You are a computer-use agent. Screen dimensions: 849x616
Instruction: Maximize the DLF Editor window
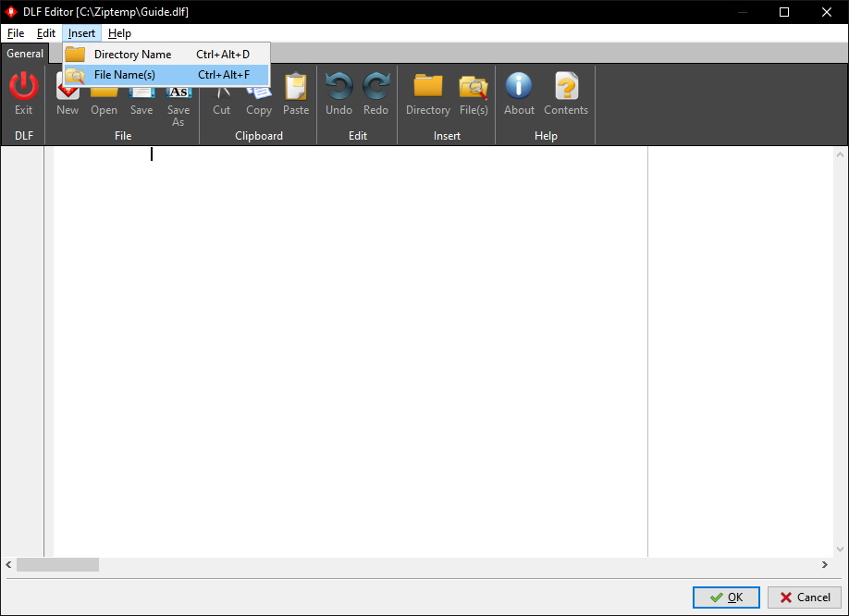(x=784, y=12)
